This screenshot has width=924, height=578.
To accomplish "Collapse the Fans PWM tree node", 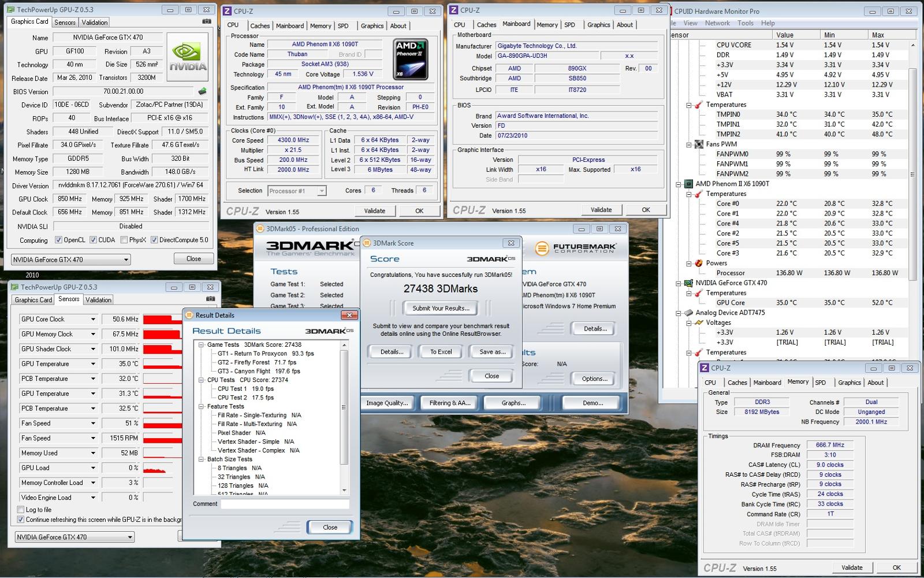I will pyautogui.click(x=689, y=144).
